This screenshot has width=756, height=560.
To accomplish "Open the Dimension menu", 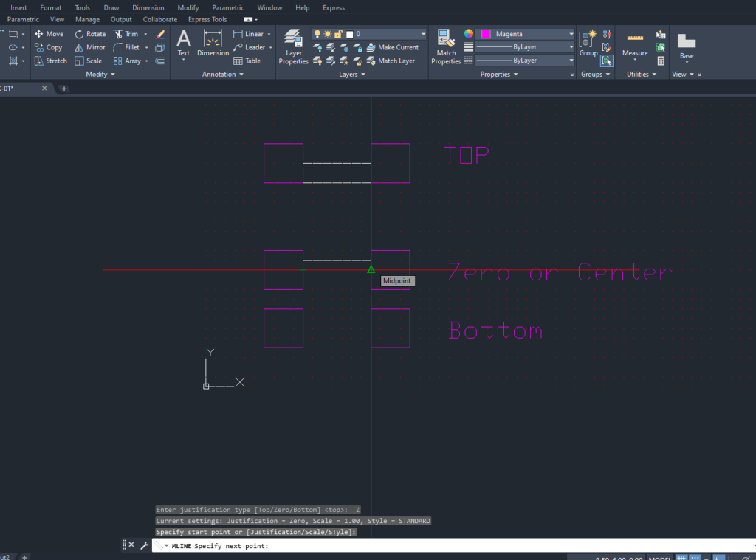I will [x=148, y=7].
